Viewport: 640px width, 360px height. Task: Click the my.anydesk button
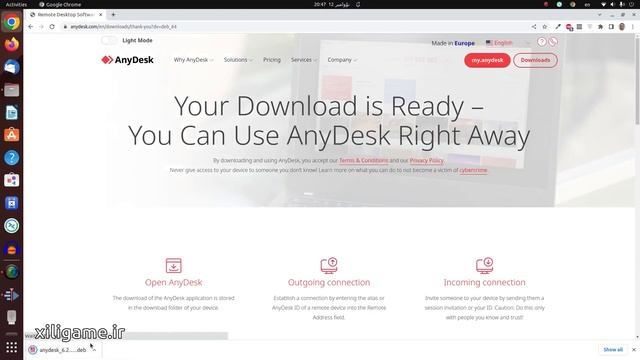[x=487, y=60]
